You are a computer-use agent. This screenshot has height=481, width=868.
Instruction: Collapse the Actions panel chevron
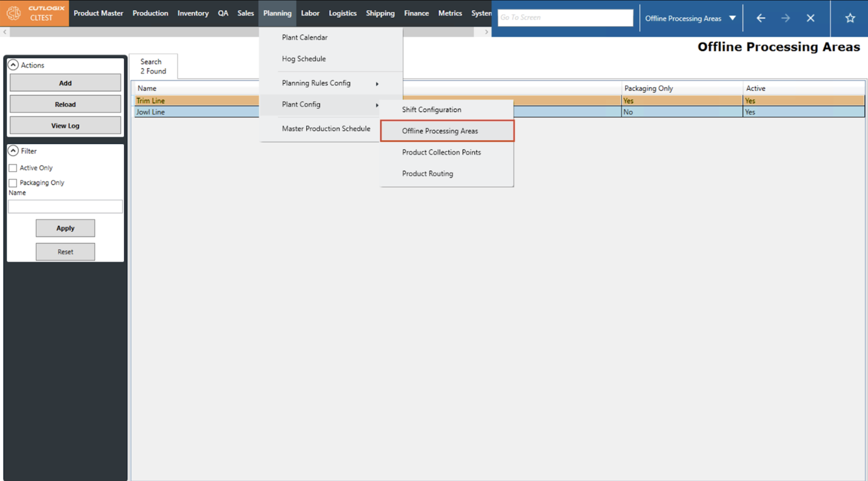[x=13, y=65]
